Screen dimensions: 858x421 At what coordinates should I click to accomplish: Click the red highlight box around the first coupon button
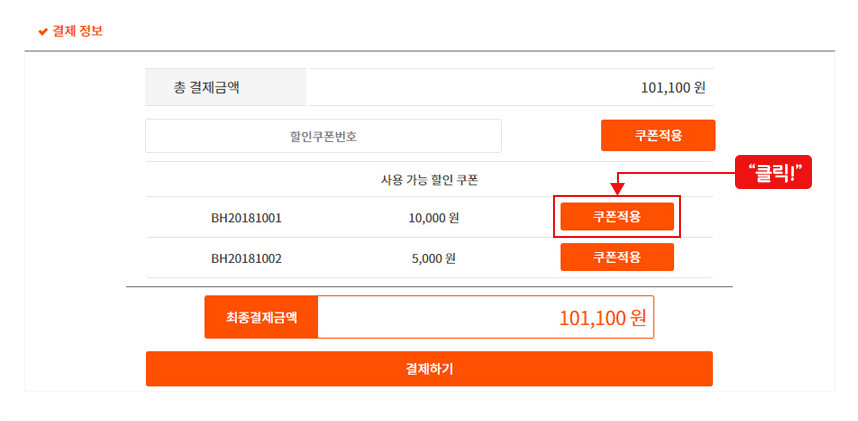pyautogui.click(x=617, y=217)
